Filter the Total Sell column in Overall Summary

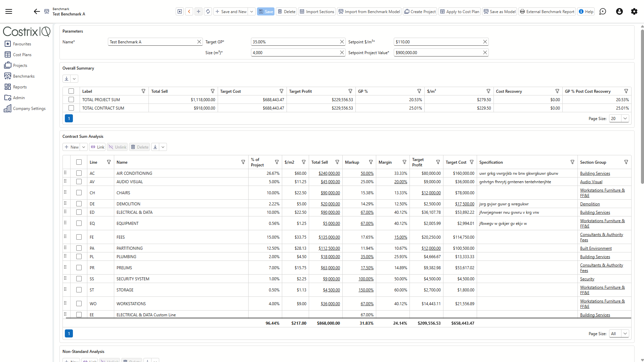pos(213,91)
